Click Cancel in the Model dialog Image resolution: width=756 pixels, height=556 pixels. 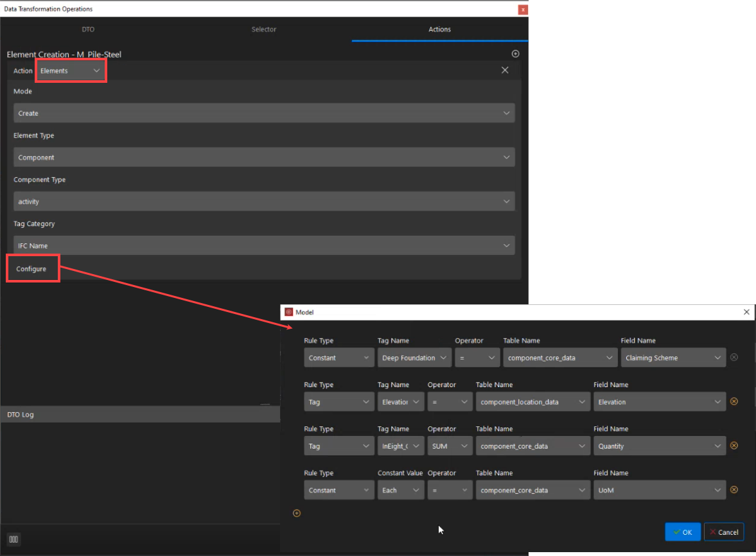[724, 532]
